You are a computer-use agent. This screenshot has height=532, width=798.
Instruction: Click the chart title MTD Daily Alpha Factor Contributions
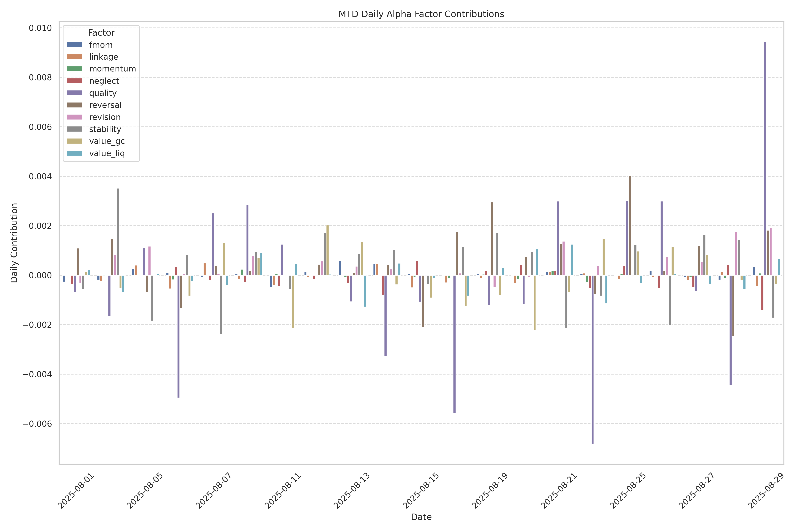pyautogui.click(x=421, y=14)
